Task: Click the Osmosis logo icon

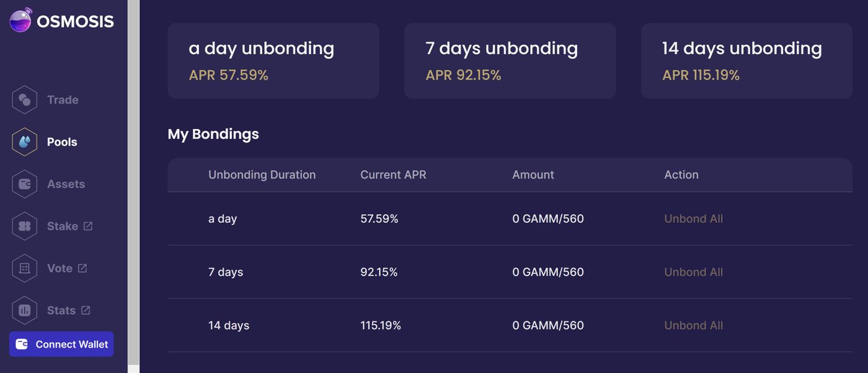Action: pyautogui.click(x=20, y=20)
